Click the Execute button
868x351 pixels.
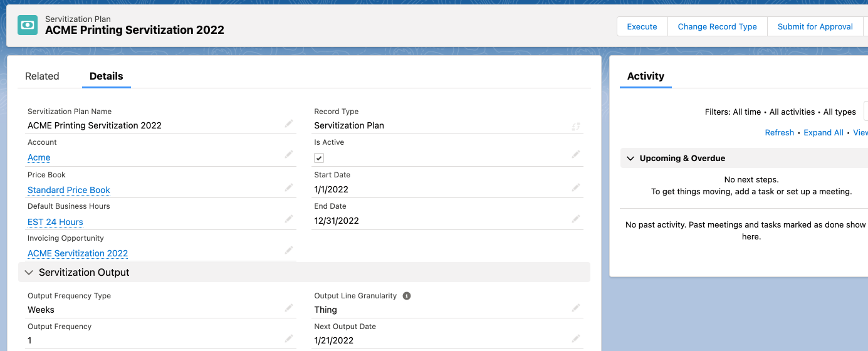click(x=642, y=26)
